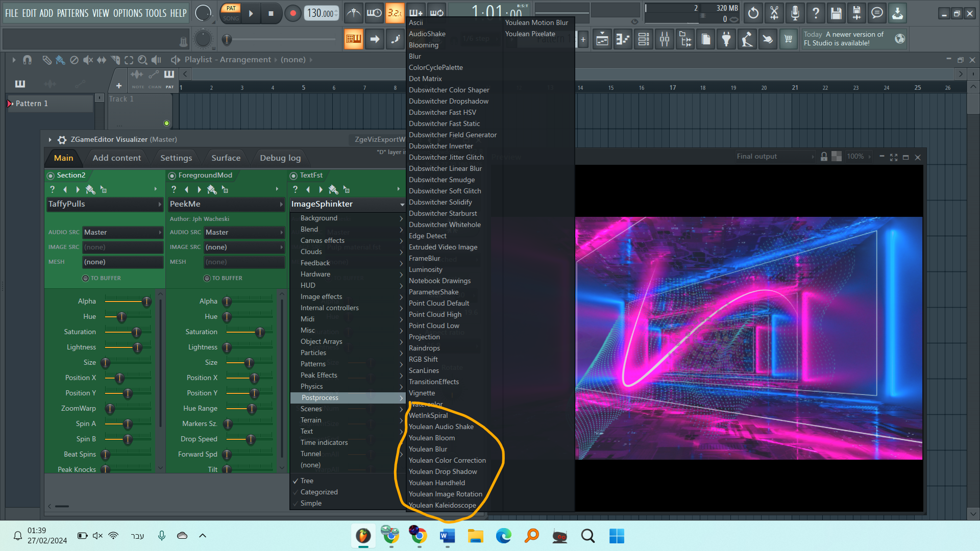Click the Touch controllers hand icon
The height and width of the screenshot is (551, 980).
tap(768, 39)
